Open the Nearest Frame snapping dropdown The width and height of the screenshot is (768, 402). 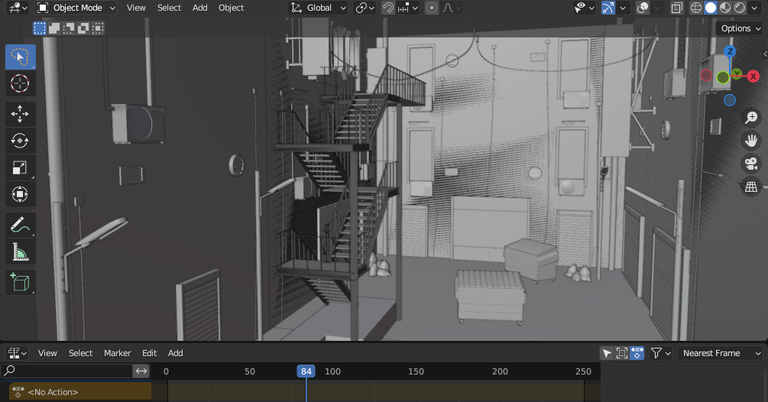720,353
